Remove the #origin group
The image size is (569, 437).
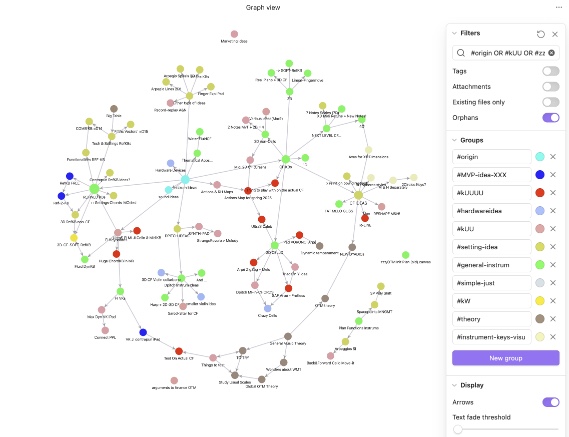[x=553, y=156]
